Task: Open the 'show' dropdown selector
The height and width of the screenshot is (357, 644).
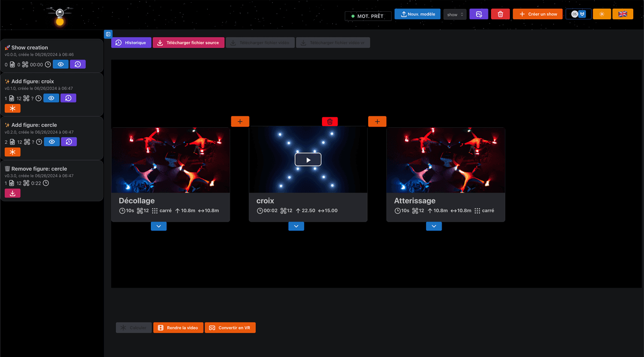Action: pos(455,14)
